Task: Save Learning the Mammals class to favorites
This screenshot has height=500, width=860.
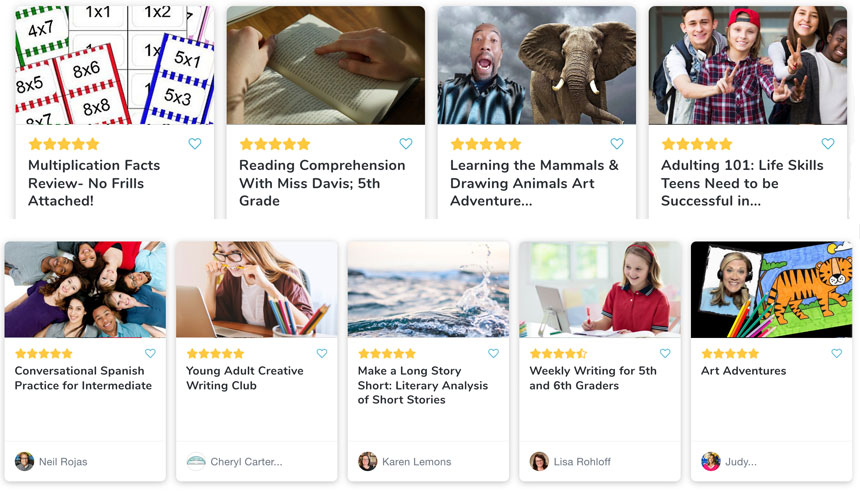Action: coord(617,144)
